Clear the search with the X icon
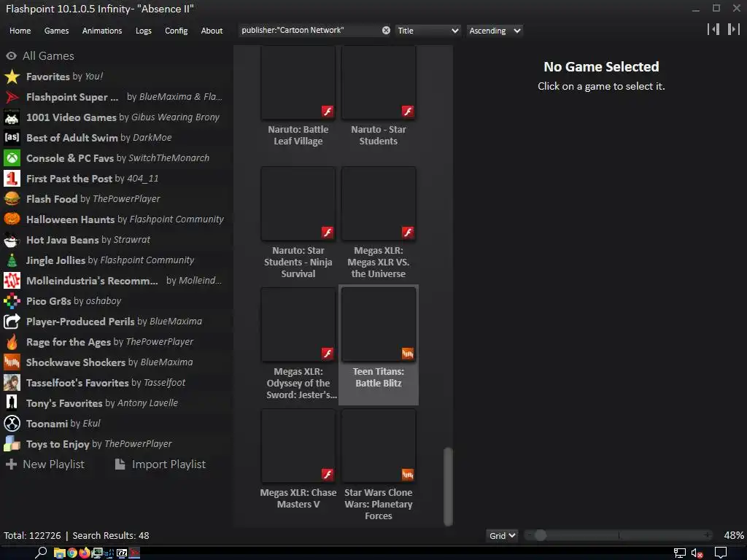Image resolution: width=747 pixels, height=560 pixels. tap(386, 31)
